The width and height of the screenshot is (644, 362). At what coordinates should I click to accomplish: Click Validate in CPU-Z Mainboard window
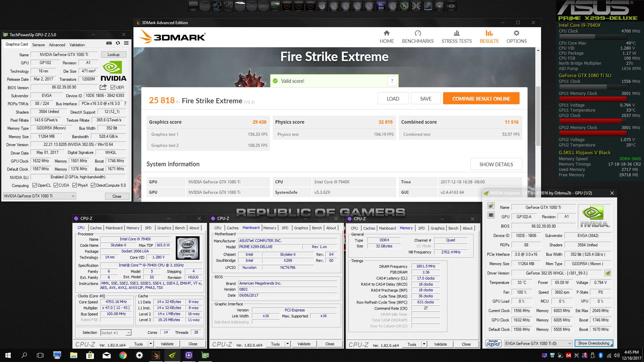coord(304,344)
